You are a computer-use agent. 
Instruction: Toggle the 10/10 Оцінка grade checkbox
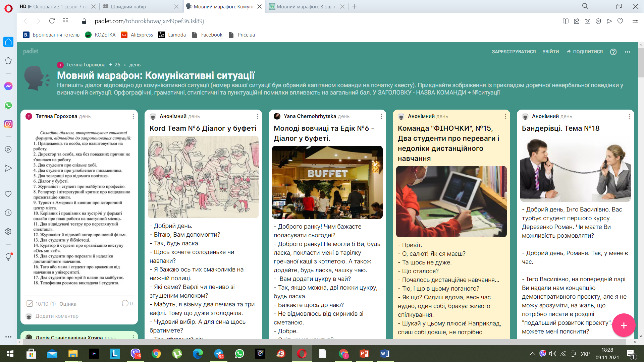(x=30, y=304)
